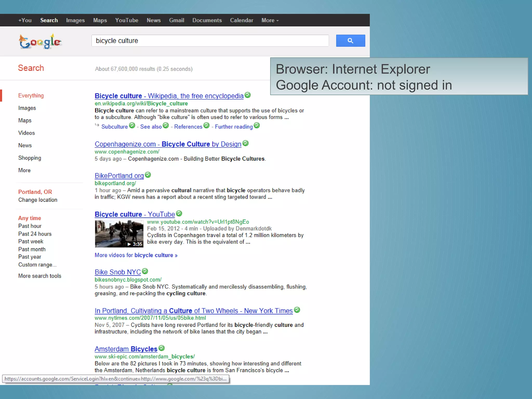Open Maps from the top navigation bar
The image size is (532, 399).
100,20
